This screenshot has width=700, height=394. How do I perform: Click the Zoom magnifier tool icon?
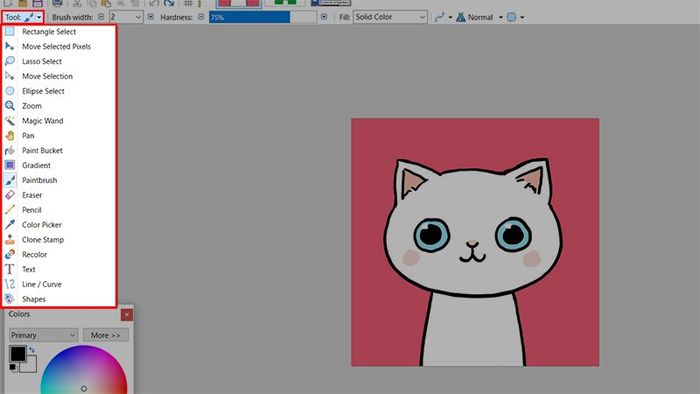pos(10,106)
